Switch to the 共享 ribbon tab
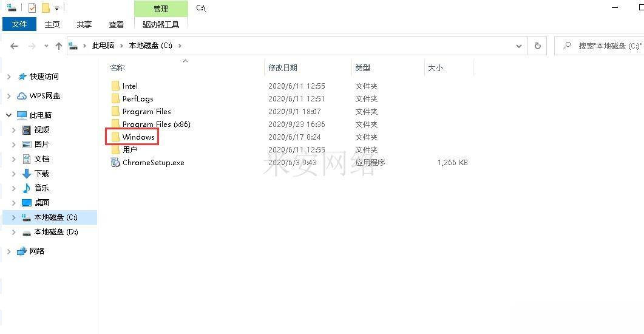The image size is (644, 334). 84,25
